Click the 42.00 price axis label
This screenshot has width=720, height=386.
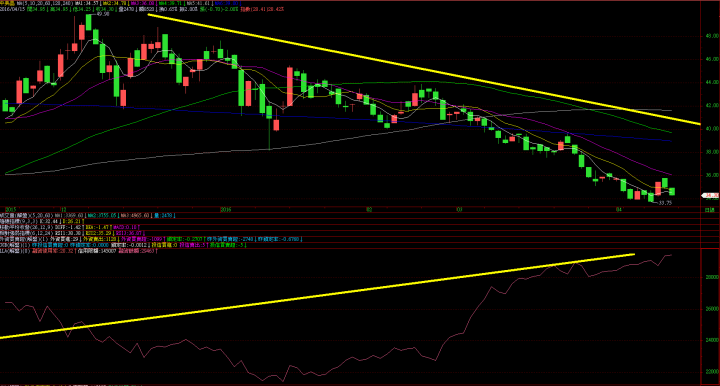pos(712,106)
